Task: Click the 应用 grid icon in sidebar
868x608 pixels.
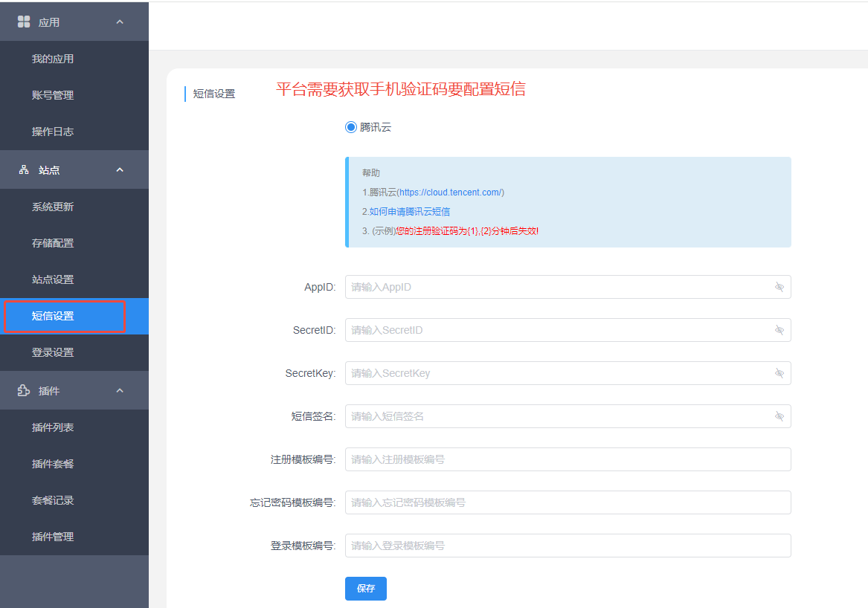Action: (24, 22)
